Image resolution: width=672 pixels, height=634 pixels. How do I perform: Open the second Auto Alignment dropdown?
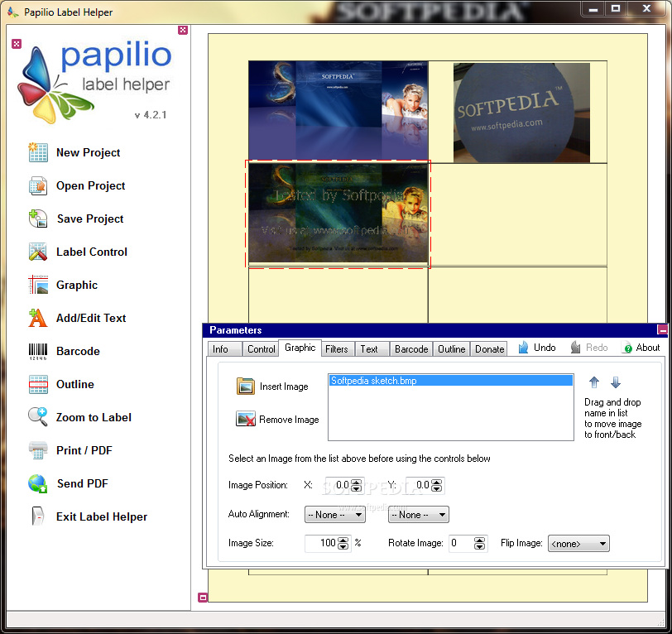pos(418,515)
